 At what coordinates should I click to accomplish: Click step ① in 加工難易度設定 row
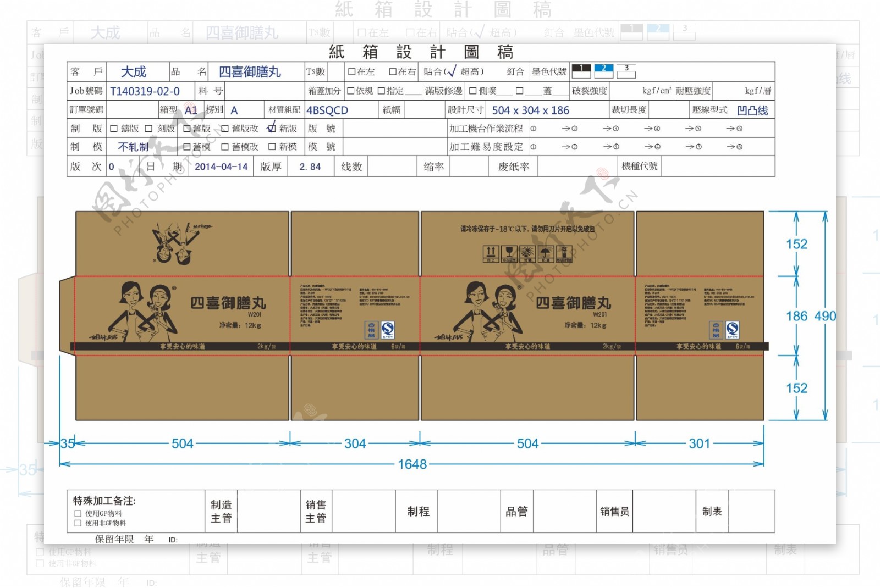click(533, 147)
